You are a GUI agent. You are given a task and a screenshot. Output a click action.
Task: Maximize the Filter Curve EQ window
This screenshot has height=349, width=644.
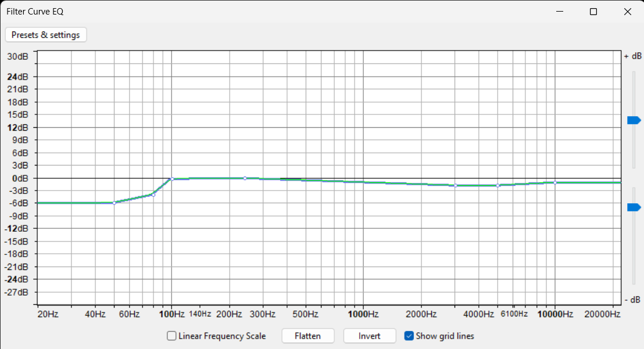593,12
